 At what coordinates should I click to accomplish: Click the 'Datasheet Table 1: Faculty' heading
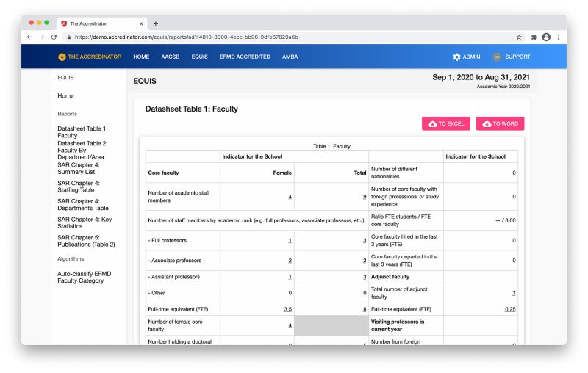click(x=192, y=109)
